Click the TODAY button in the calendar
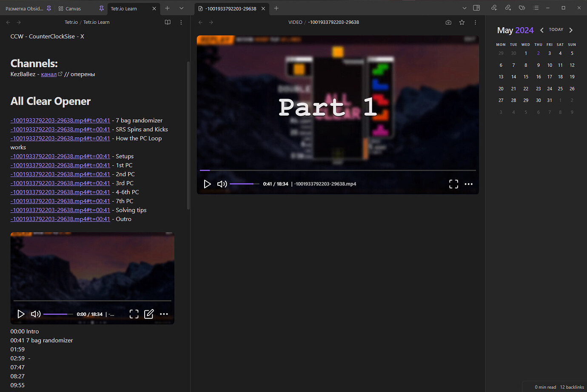 556,30
